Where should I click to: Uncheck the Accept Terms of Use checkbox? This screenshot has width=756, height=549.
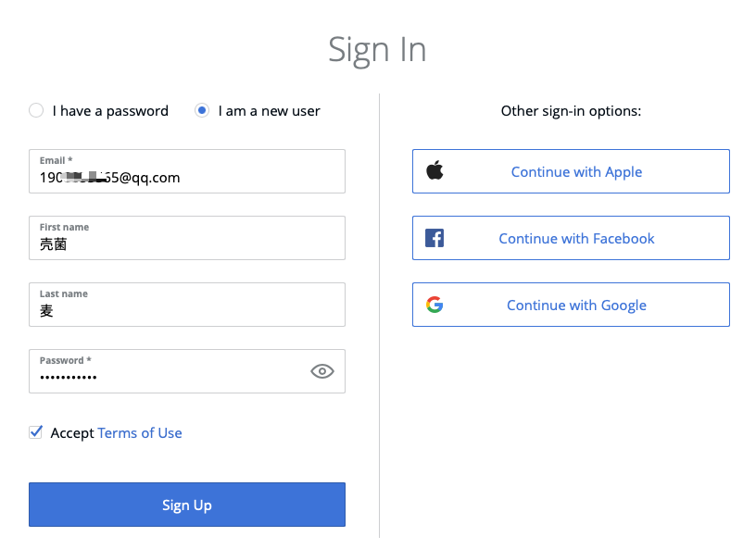[36, 432]
